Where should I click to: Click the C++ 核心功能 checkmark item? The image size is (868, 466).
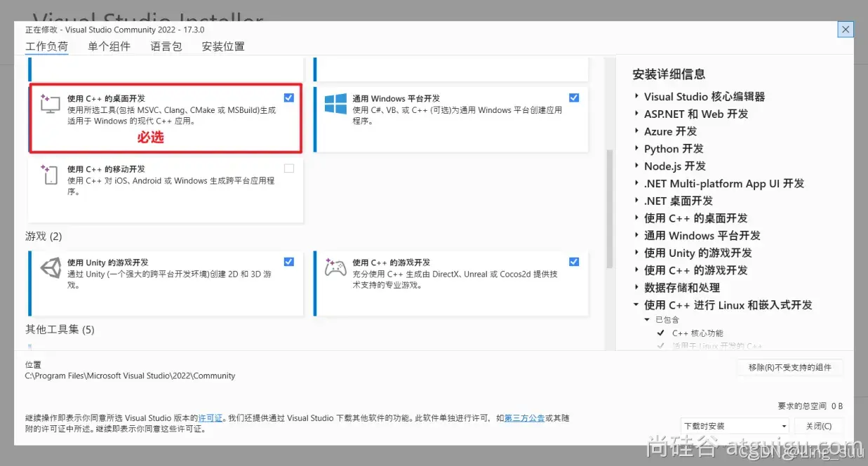pyautogui.click(x=691, y=333)
